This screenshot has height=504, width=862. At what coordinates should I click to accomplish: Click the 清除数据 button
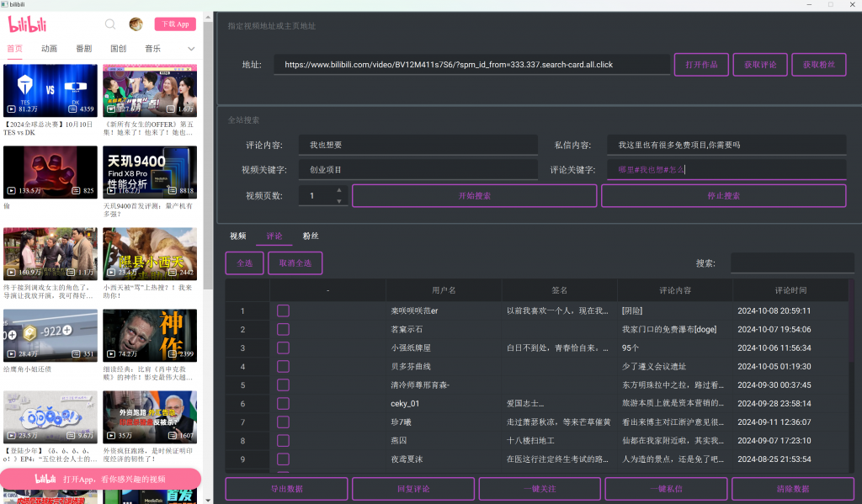(x=793, y=489)
